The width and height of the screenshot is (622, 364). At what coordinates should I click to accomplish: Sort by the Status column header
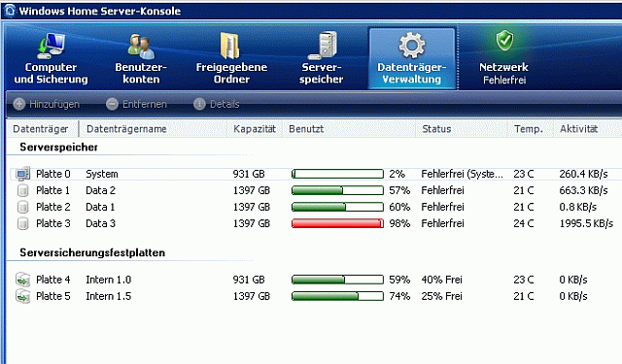(x=436, y=129)
